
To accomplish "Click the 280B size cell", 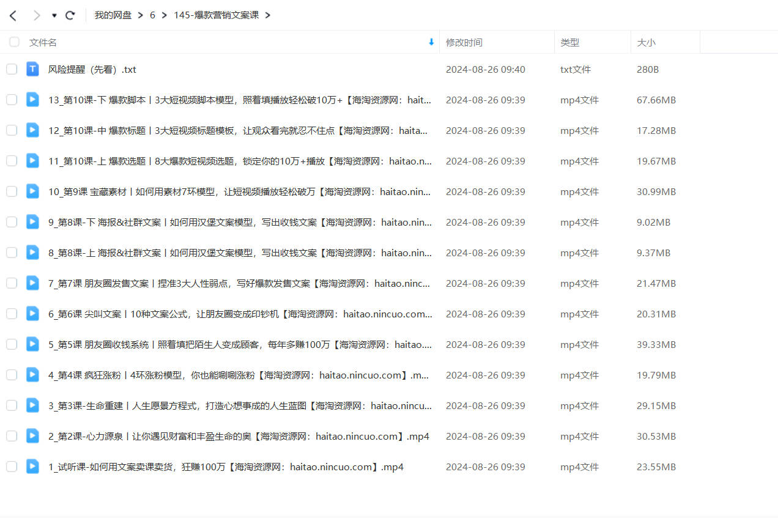I will pyautogui.click(x=648, y=69).
